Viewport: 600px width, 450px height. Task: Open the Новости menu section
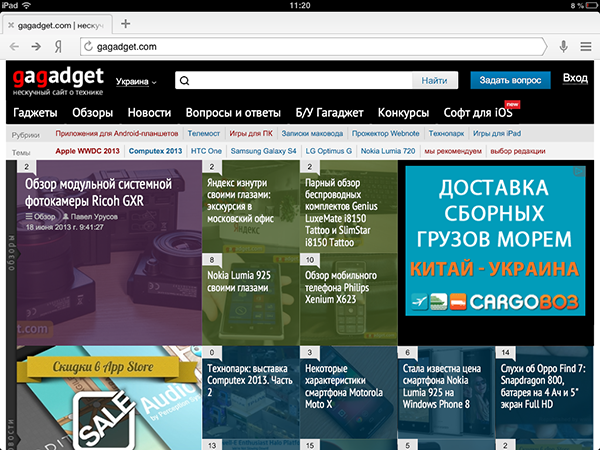click(x=149, y=113)
